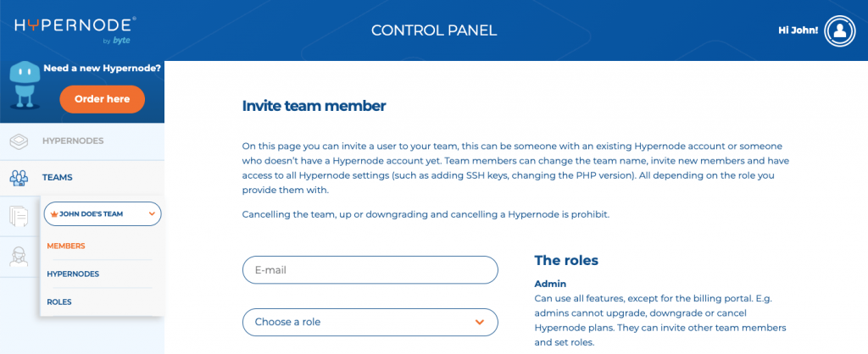Click the E-mail input field
Image resolution: width=868 pixels, height=354 pixels.
point(370,270)
